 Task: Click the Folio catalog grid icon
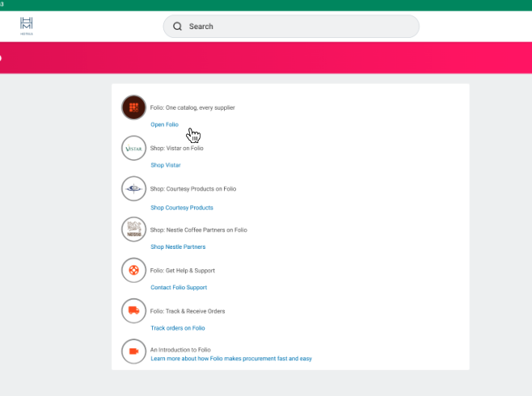click(133, 107)
